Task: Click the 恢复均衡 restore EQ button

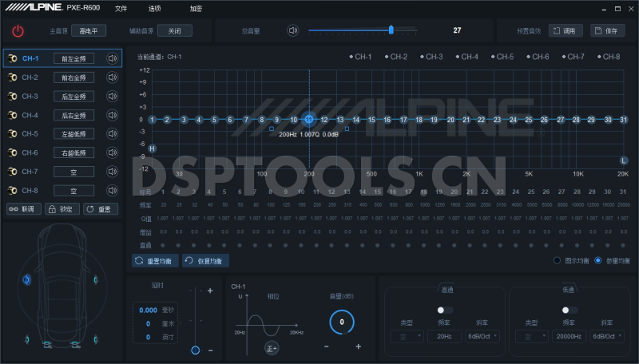Action: [205, 260]
